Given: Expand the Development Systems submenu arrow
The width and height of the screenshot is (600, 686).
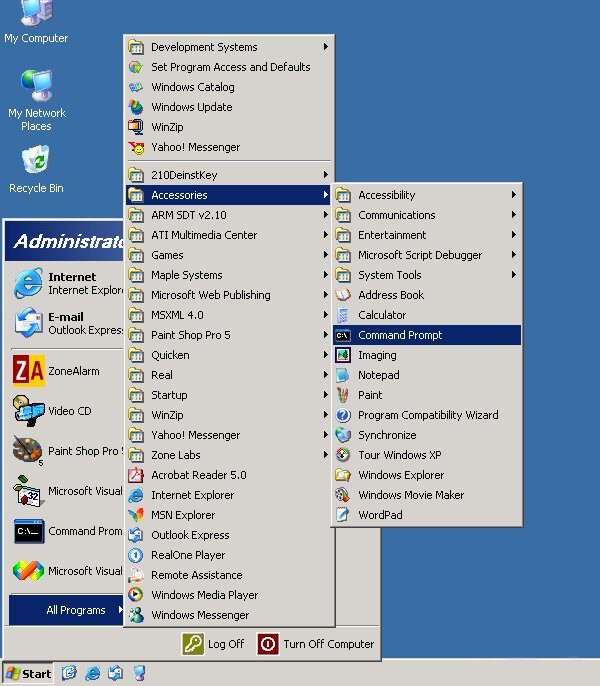Looking at the screenshot, I should pos(326,46).
